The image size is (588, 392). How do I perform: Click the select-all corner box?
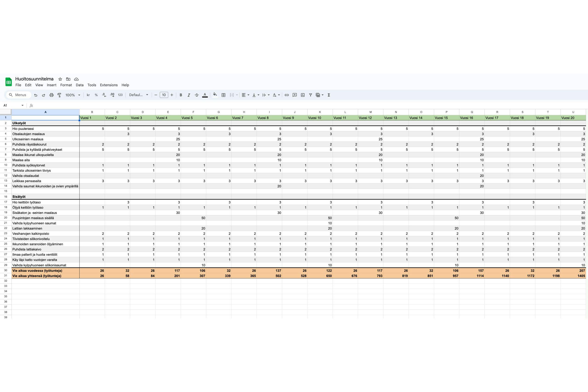(x=6, y=112)
